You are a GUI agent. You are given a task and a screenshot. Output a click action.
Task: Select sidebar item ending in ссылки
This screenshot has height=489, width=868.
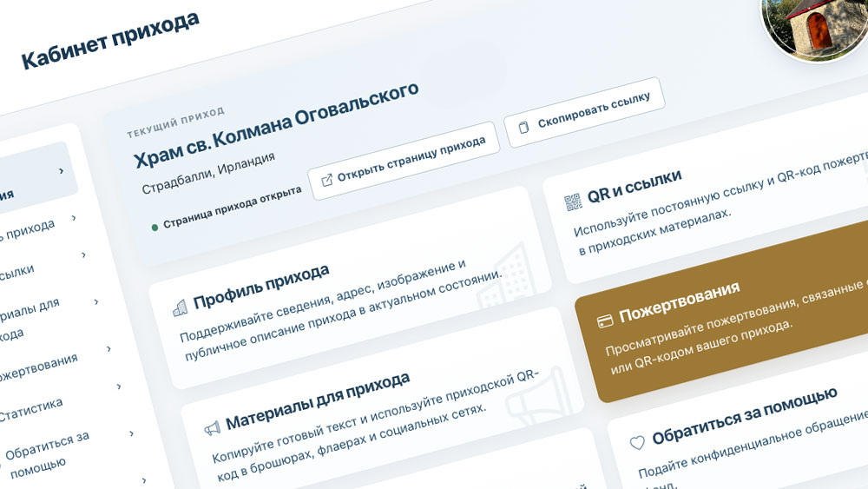point(16,274)
